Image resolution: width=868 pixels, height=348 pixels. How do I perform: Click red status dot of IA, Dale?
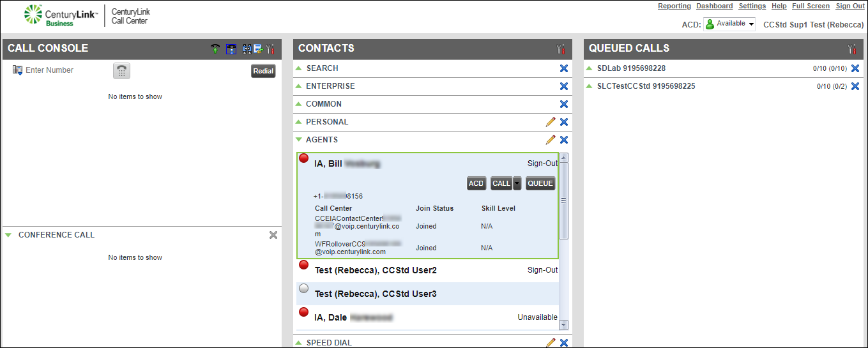point(304,312)
